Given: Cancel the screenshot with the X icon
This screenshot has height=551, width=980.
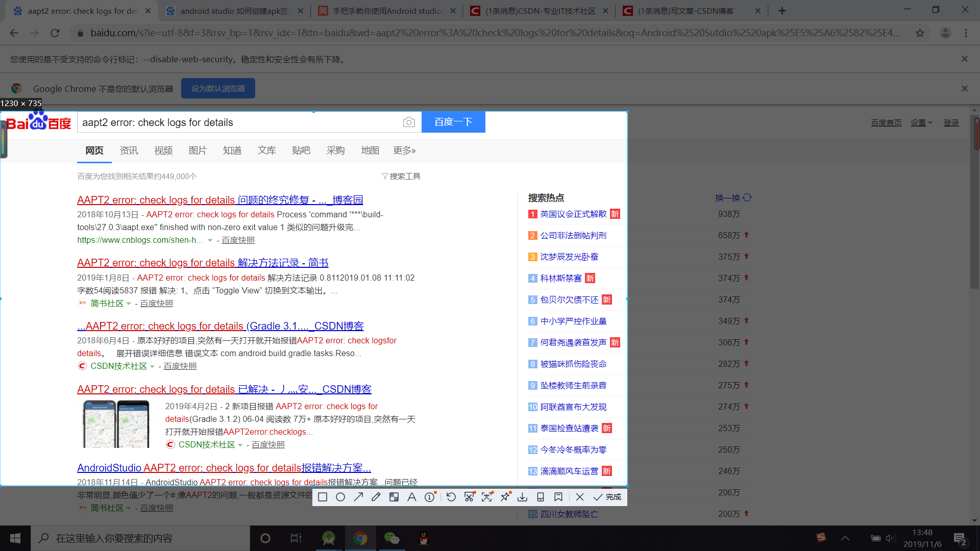Looking at the screenshot, I should tap(580, 497).
